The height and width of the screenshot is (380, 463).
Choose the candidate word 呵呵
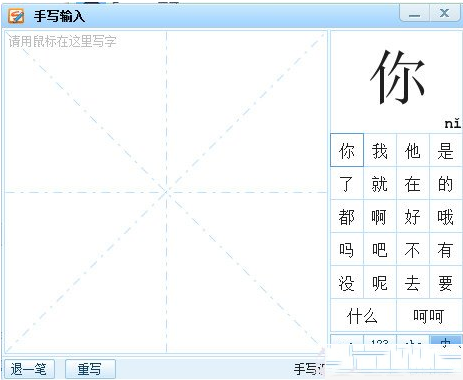[429, 315]
